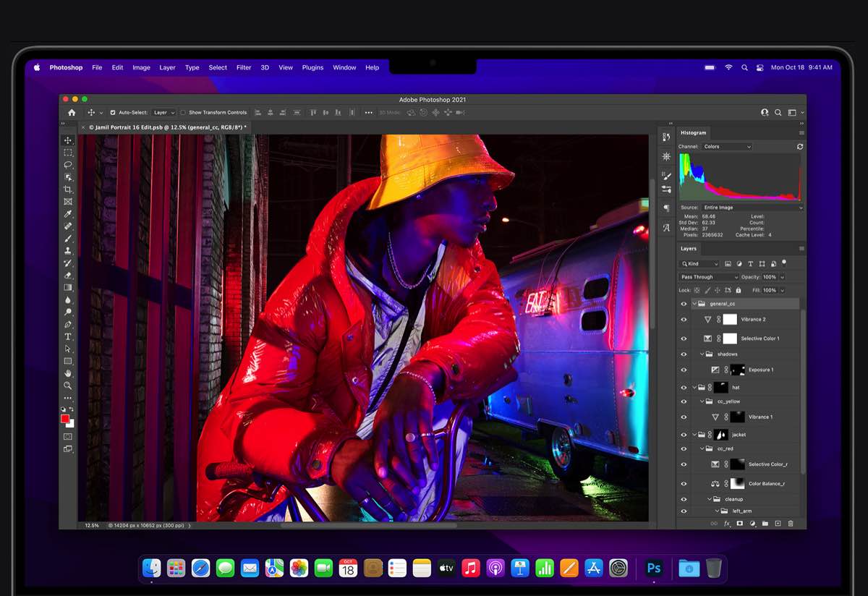
Task: Select the Eyedropper tool
Action: (68, 214)
